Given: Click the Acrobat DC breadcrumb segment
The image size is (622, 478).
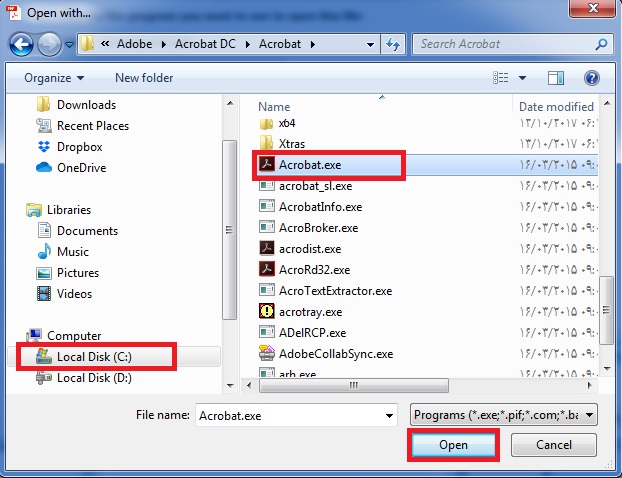Looking at the screenshot, I should click(205, 44).
